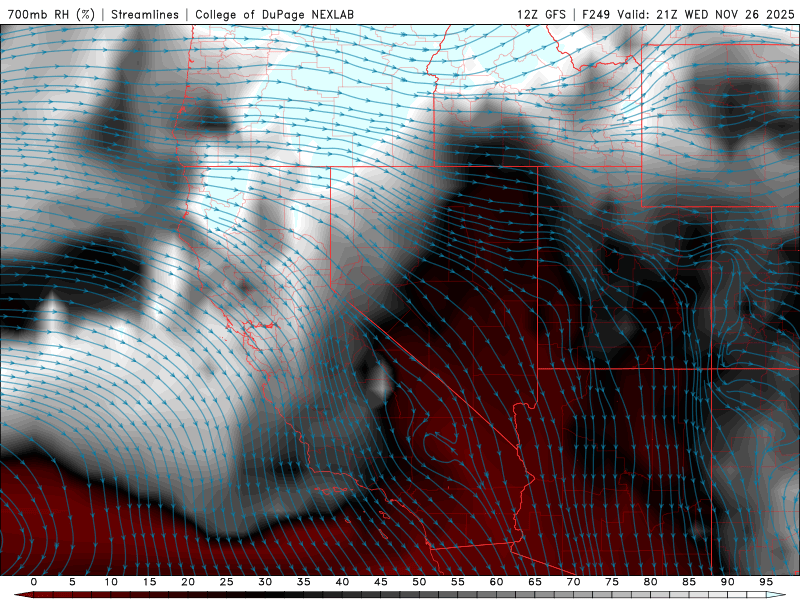Click the "20" colorbar scale label
The image size is (800, 600).
click(188, 582)
